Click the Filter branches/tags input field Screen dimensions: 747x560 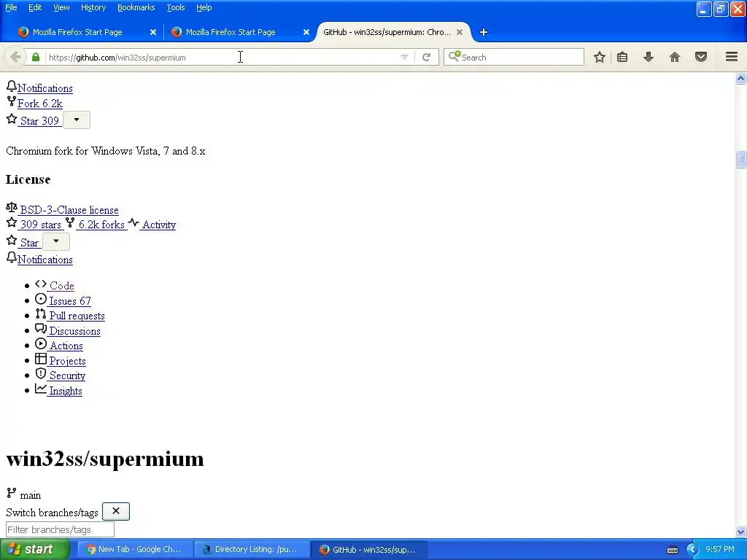60,529
